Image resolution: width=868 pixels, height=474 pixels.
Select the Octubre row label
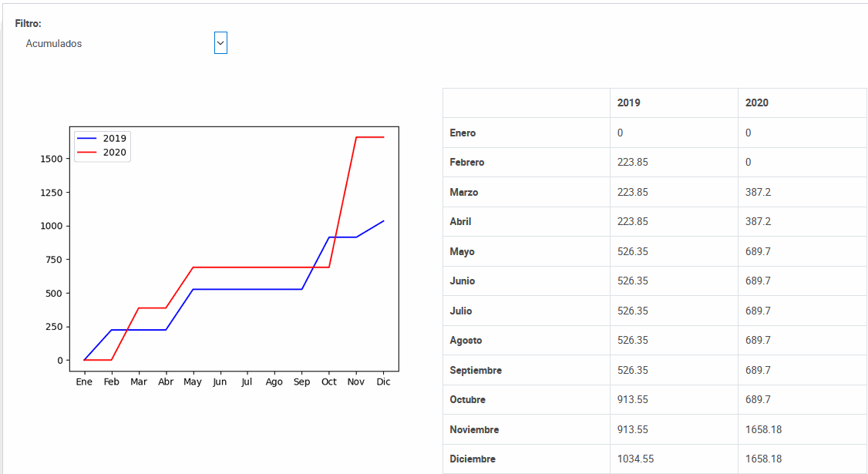[467, 400]
